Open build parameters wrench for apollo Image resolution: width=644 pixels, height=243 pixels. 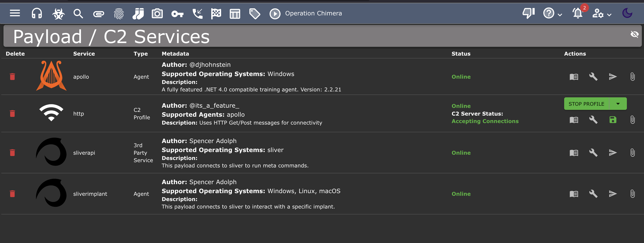(x=593, y=77)
